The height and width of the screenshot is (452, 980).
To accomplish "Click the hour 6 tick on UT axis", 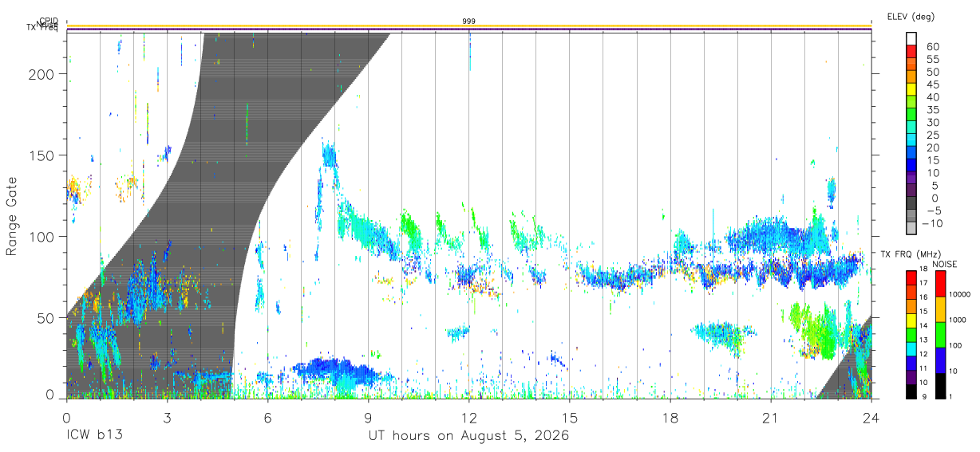I will [x=267, y=418].
